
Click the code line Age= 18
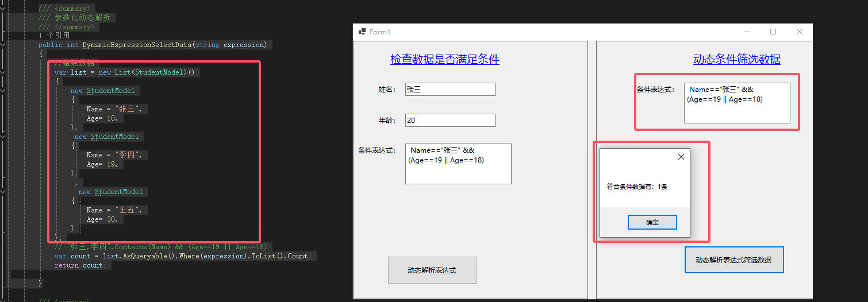(x=102, y=118)
